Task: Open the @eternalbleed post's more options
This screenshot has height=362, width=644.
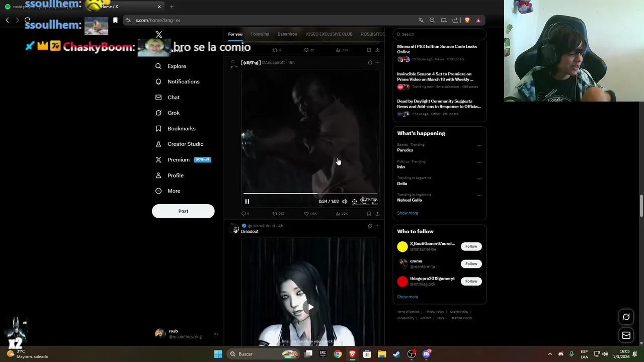Action: tap(377, 226)
